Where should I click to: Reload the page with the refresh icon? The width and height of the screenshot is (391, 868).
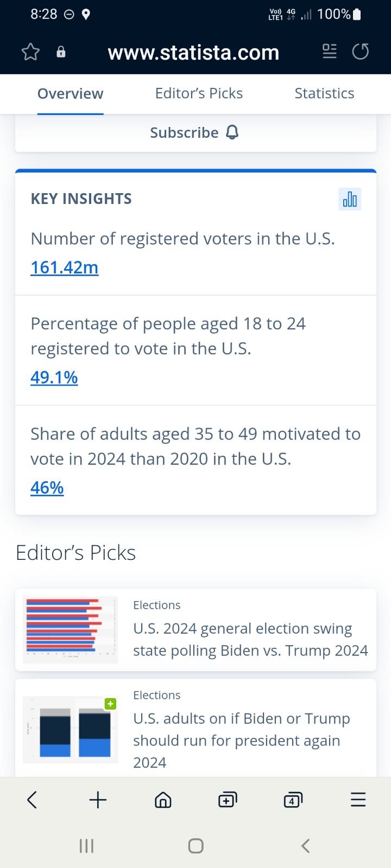click(361, 52)
